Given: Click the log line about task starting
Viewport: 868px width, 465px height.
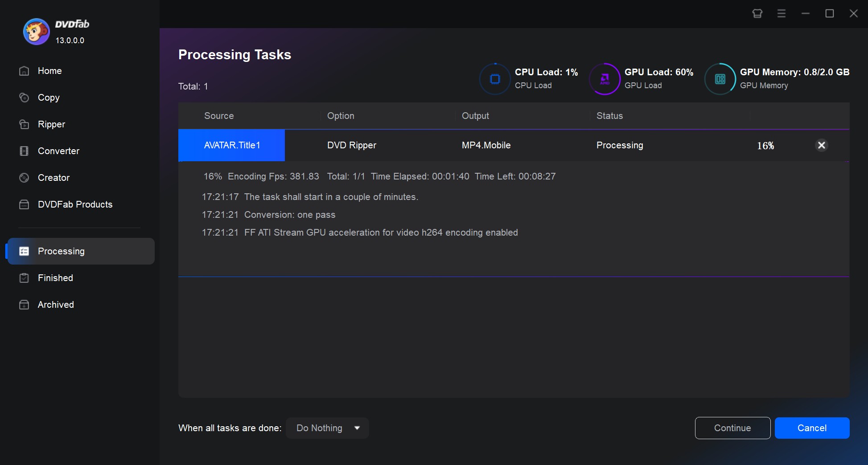Looking at the screenshot, I should (310, 197).
